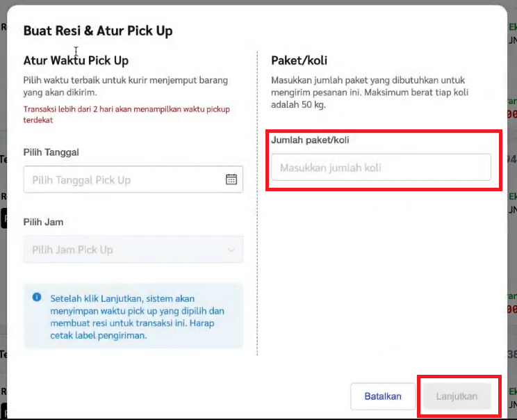Click the Pilih Tanggal label
The width and height of the screenshot is (517, 420).
[x=51, y=152]
